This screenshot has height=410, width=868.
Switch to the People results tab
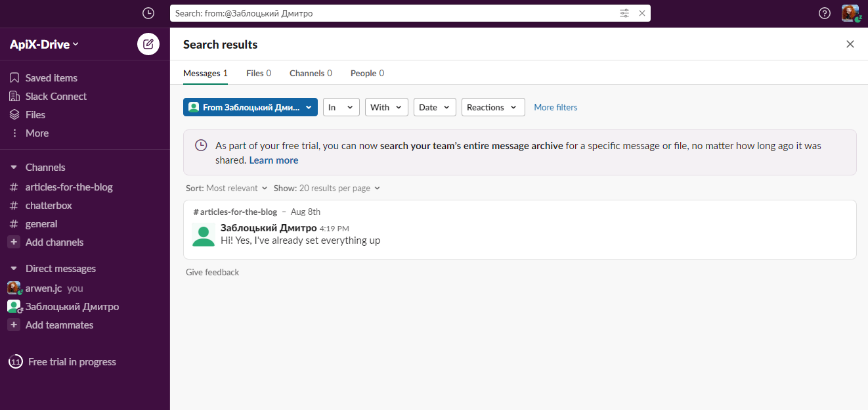click(x=367, y=73)
